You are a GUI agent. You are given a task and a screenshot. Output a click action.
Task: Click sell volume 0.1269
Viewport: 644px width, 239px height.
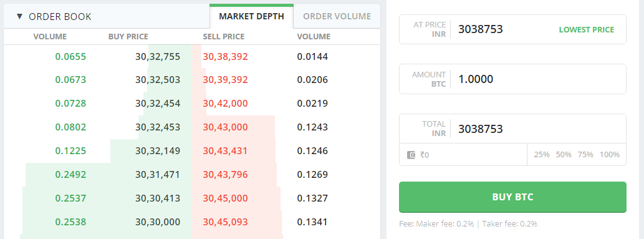[x=312, y=175]
